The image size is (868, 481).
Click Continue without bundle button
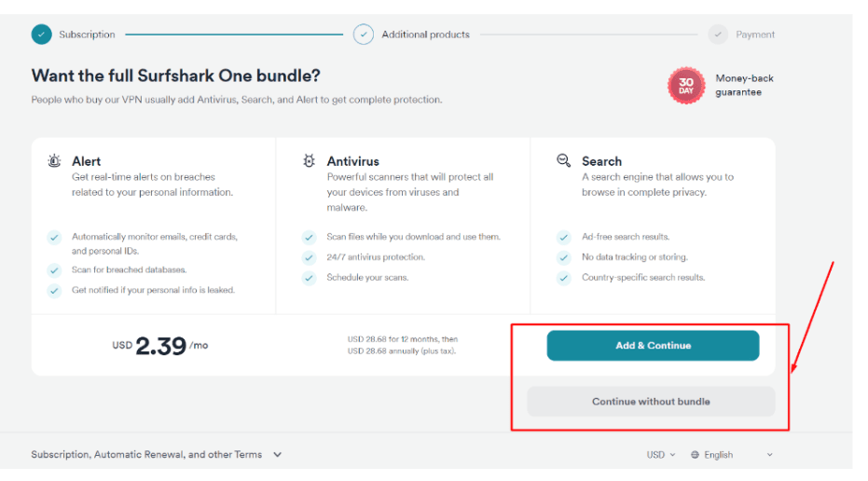tap(651, 401)
